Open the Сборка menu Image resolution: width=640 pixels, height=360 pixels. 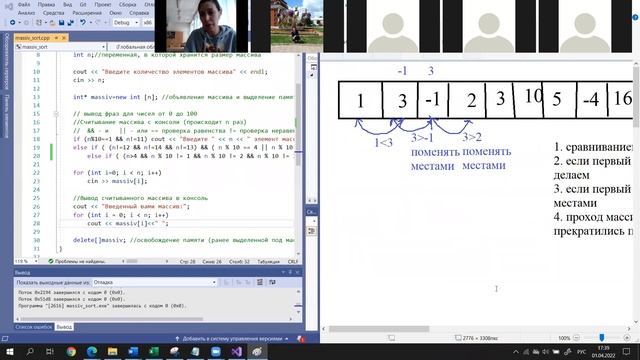[128, 4]
